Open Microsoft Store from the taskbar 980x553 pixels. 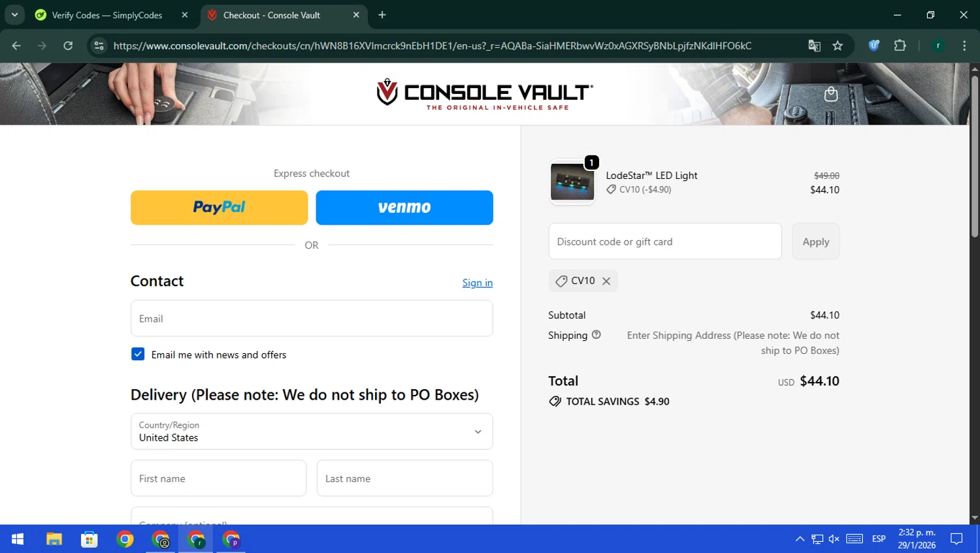point(89,539)
